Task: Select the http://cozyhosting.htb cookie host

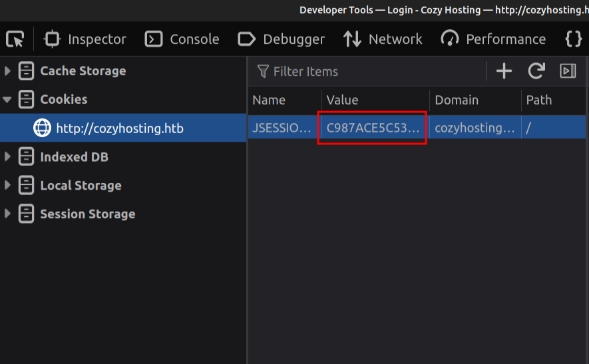Action: point(119,128)
